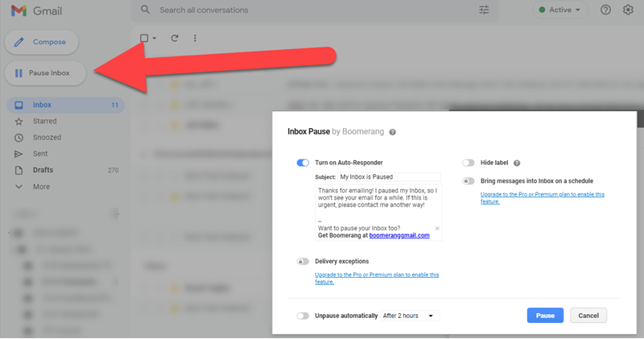Open help icon beside Hide label
The height and width of the screenshot is (339, 644).
pos(517,163)
